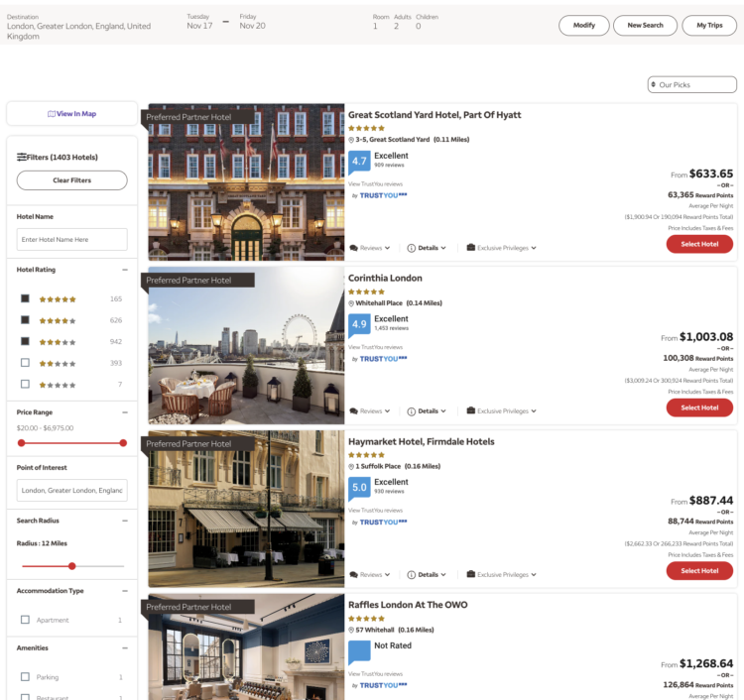The image size is (744, 700).
Task: Click the Hotel Name input field
Action: pos(72,240)
